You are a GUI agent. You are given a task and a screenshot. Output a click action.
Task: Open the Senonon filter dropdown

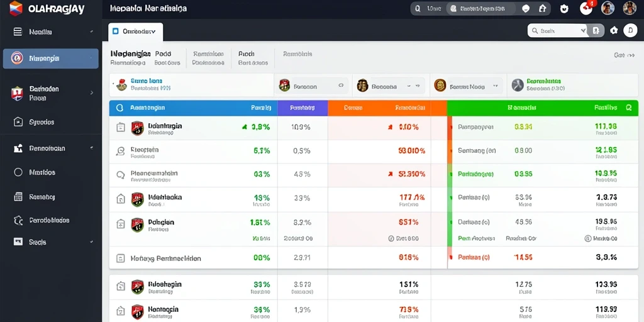coord(314,86)
